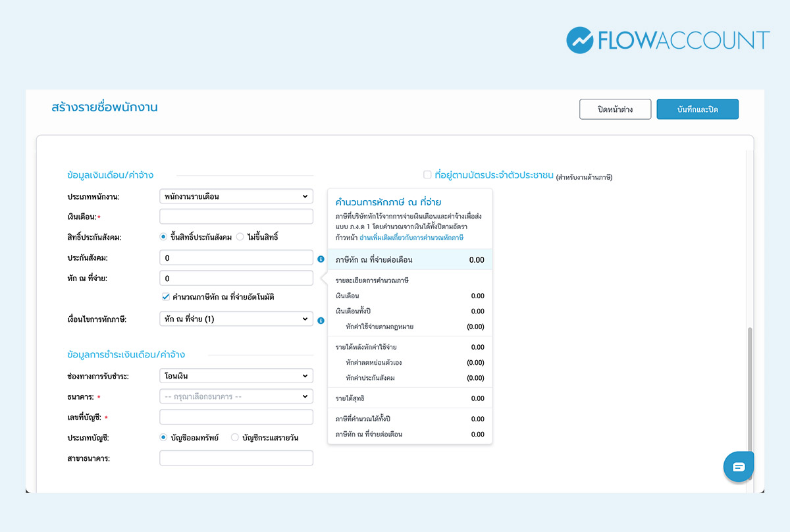Select ไม่ขึ้นสิทธิ์ radio option
Viewport: 790px width, 532px height.
pyautogui.click(x=240, y=237)
